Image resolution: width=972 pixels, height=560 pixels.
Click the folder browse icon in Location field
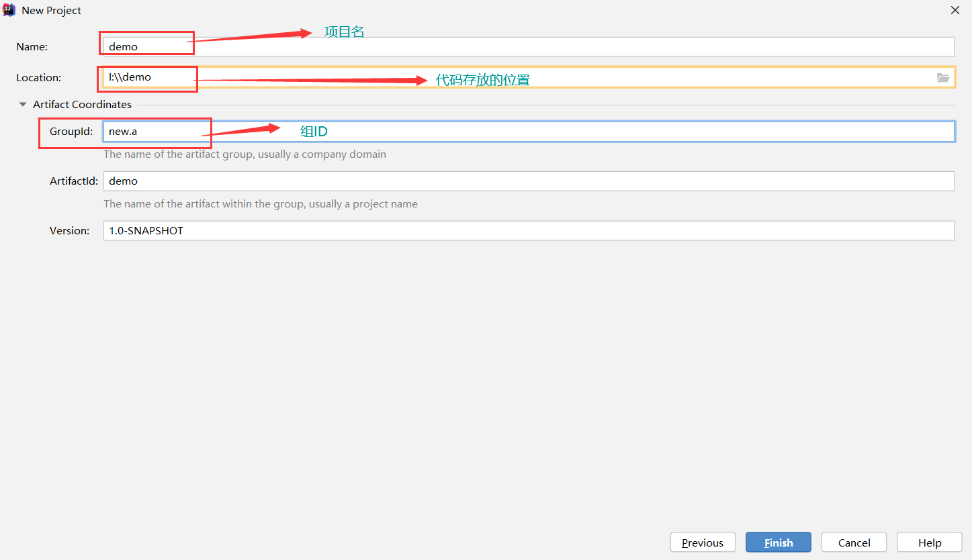[943, 78]
